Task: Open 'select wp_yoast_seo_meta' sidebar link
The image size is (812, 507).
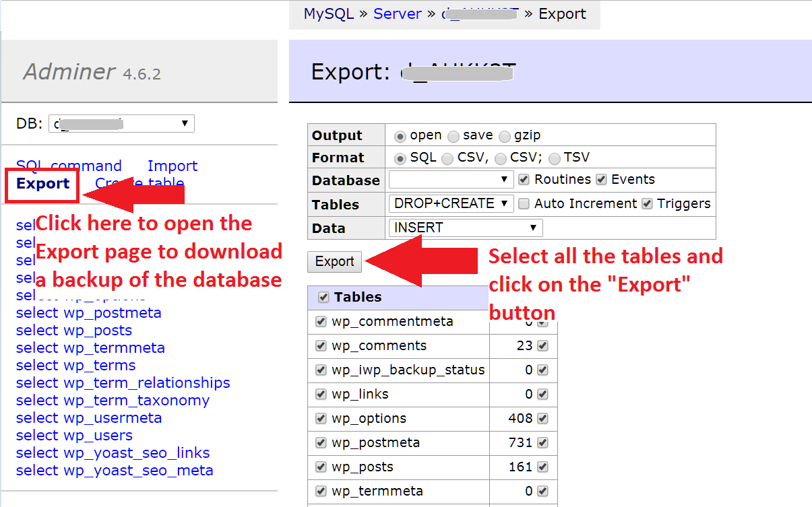Action: [x=115, y=471]
